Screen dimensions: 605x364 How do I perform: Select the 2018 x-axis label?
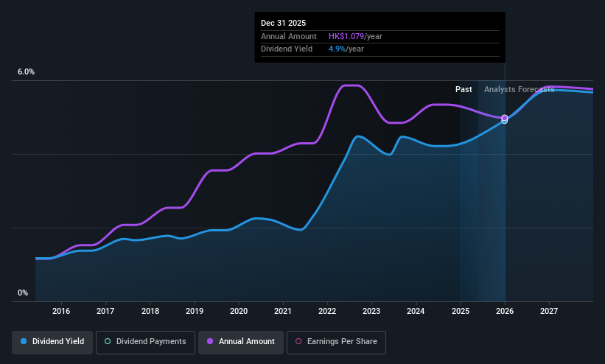click(x=150, y=311)
